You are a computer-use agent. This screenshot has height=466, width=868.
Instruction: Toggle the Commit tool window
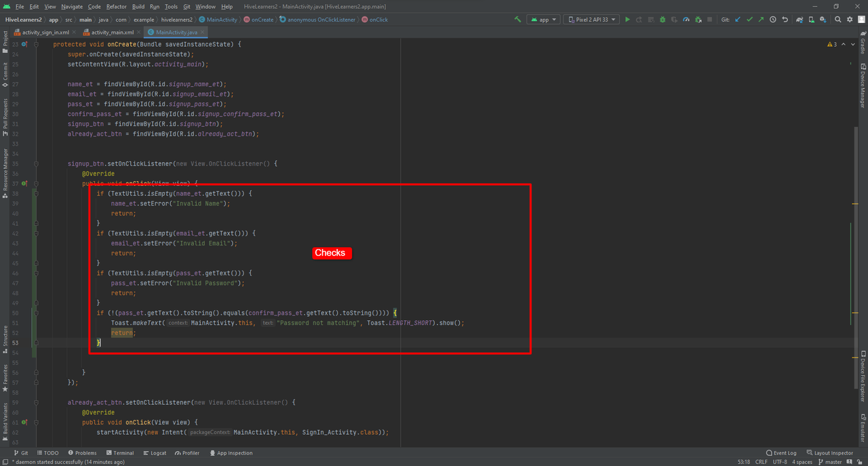click(5, 74)
